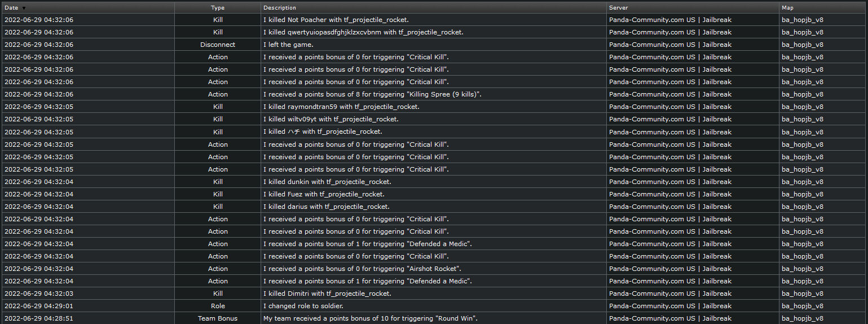Screen dimensions: 868x324
Task: Open the raymondtran59 kill entry
Action: click(341, 107)
